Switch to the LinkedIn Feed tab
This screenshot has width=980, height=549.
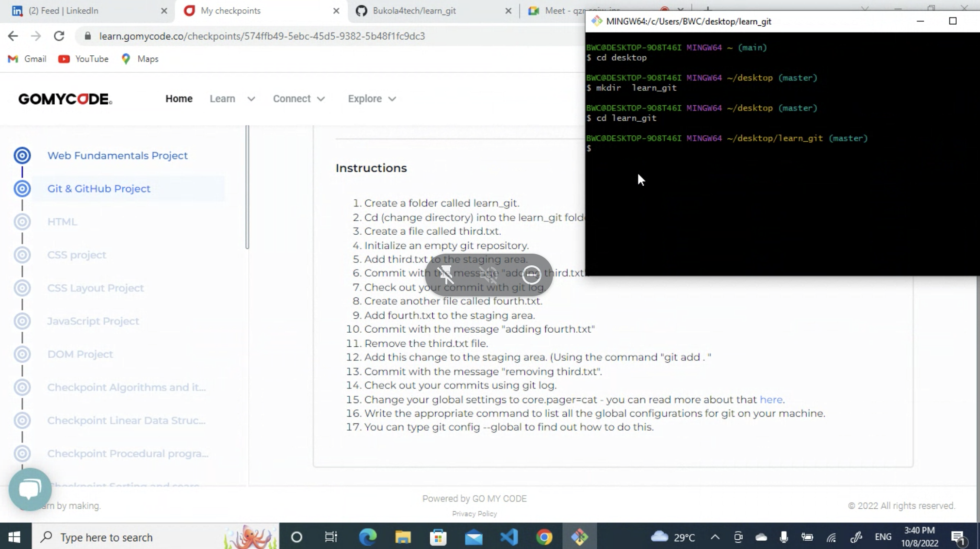click(90, 11)
